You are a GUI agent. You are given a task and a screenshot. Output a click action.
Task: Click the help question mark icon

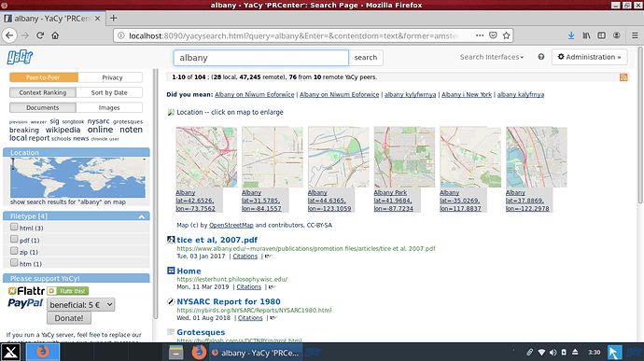coord(541,57)
